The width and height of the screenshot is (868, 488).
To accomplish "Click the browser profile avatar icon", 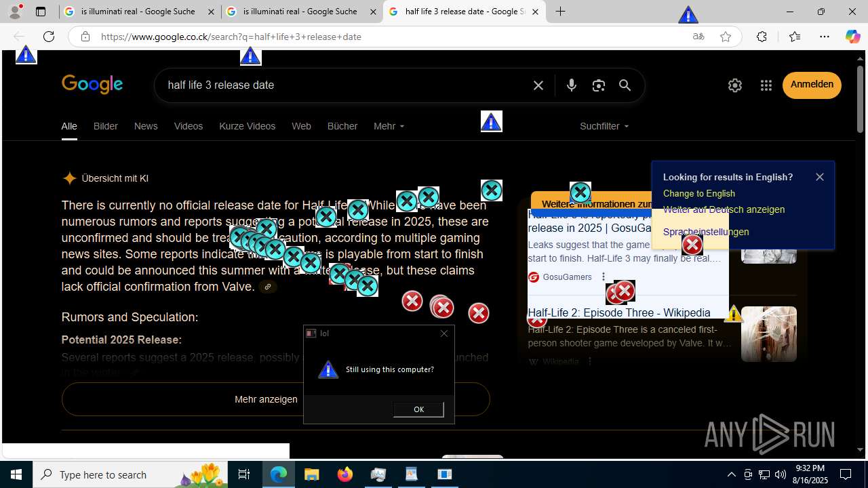I will 15,12.
